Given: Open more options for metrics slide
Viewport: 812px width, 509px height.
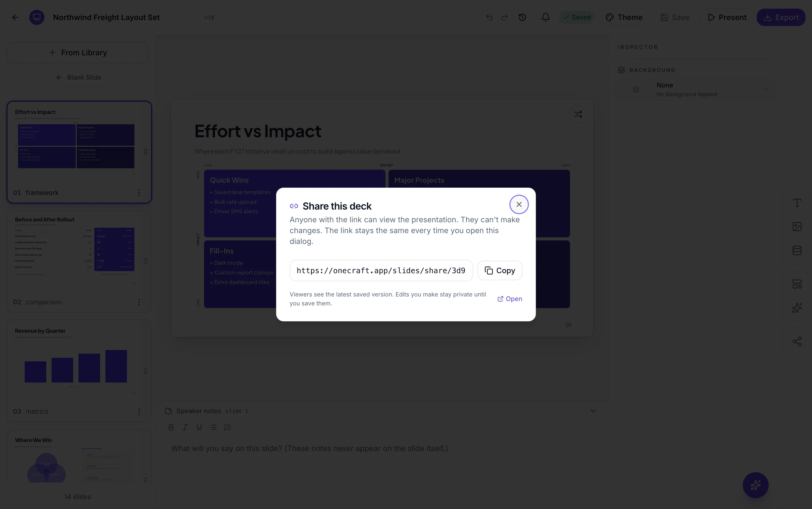Looking at the screenshot, I should click(x=139, y=411).
